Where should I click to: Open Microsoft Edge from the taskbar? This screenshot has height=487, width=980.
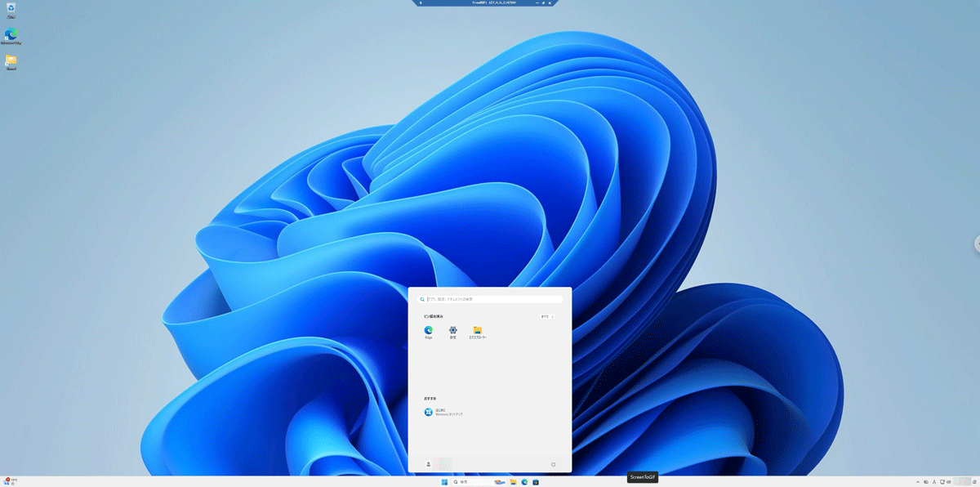point(524,482)
